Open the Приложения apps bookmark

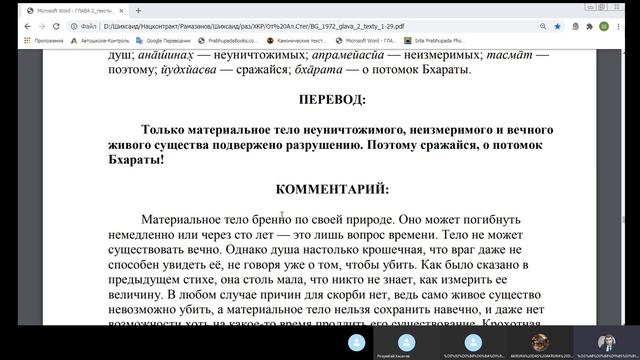pos(44,40)
